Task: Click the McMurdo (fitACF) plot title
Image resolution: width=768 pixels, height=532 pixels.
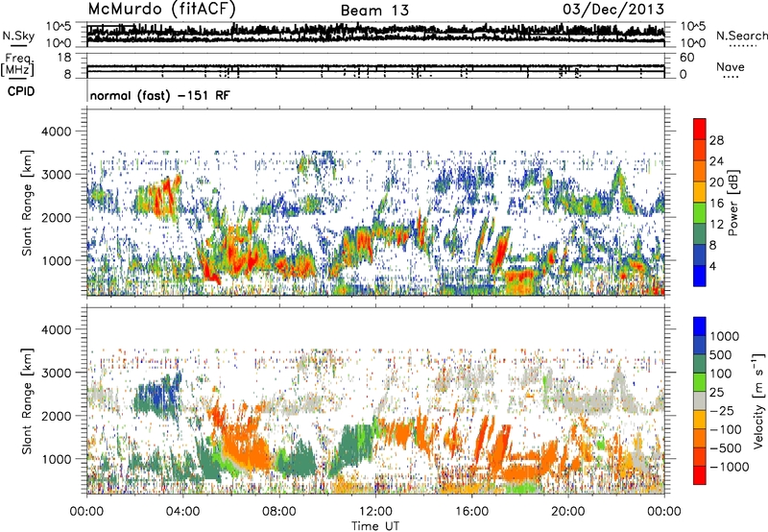Action: click(161, 9)
